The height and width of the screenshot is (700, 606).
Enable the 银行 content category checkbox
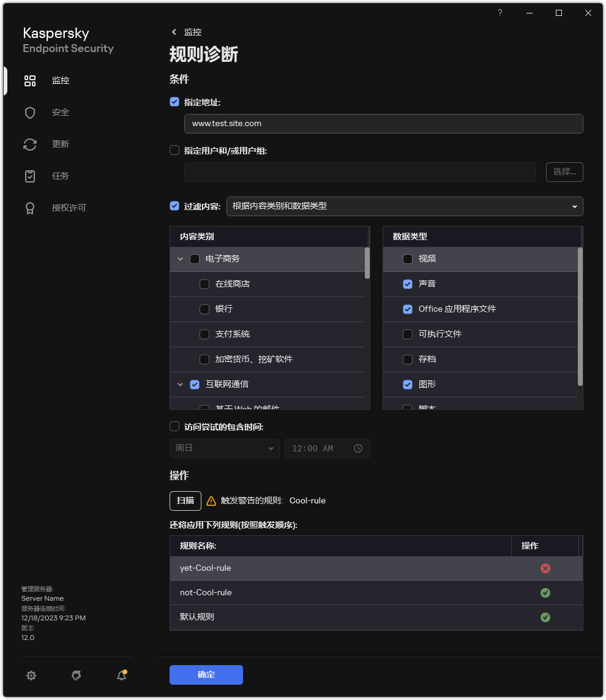click(x=204, y=309)
